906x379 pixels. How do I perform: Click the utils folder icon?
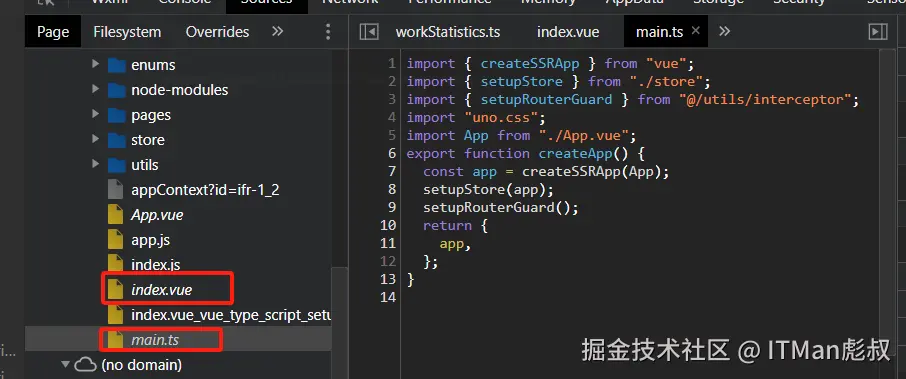(x=117, y=165)
